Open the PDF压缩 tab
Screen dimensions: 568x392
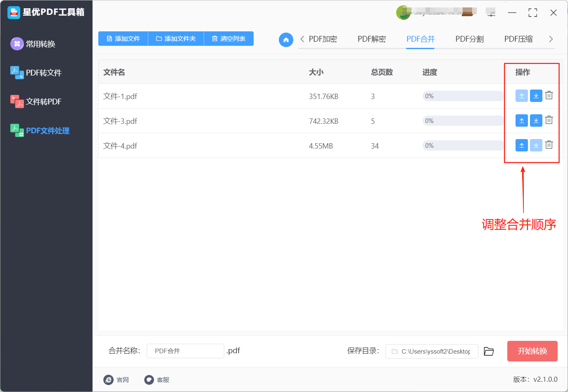click(518, 39)
